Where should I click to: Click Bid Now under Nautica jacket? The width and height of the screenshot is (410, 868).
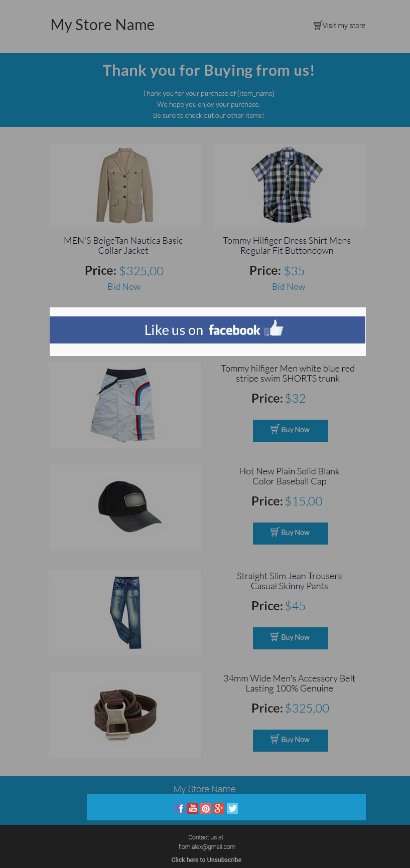[124, 287]
